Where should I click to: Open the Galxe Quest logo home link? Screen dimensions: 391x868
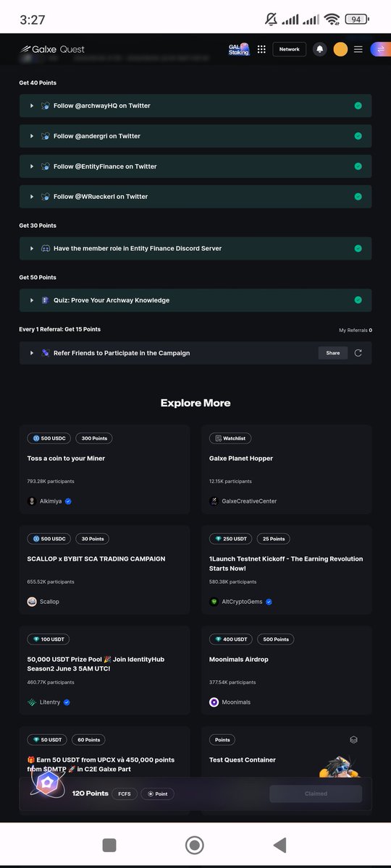click(x=52, y=49)
